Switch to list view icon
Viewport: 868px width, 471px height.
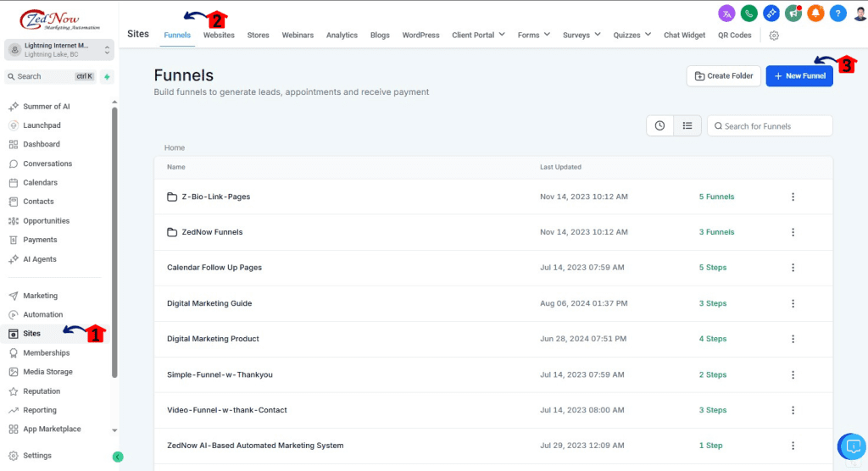[x=687, y=125]
